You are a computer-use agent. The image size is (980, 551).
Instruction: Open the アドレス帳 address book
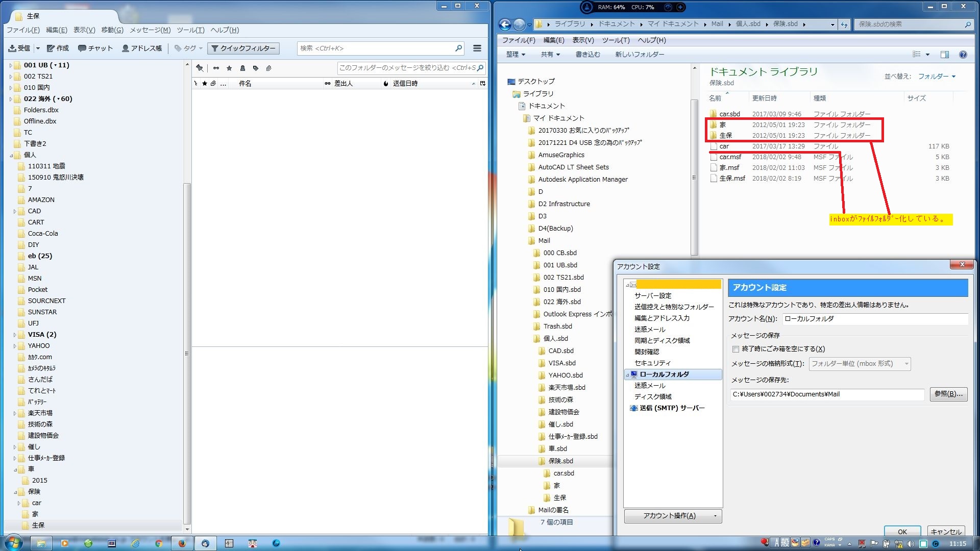142,48
